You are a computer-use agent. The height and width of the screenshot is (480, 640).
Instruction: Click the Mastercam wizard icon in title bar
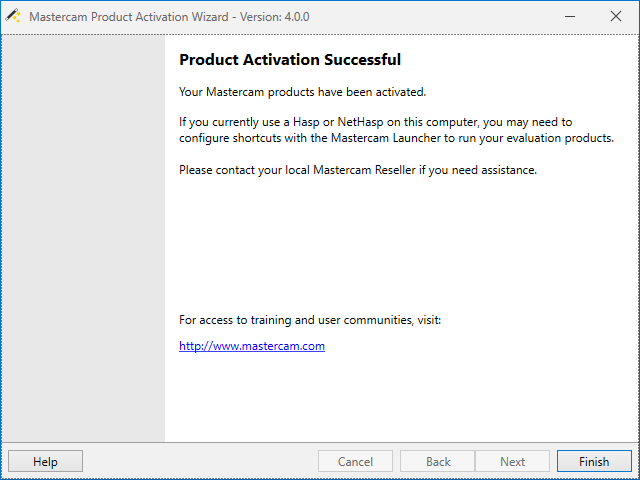14,16
